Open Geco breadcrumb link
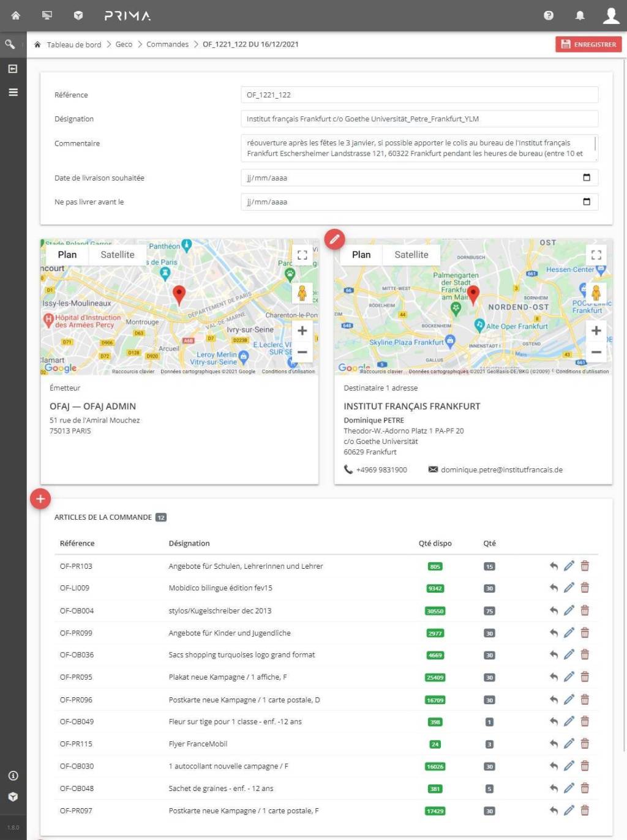This screenshot has height=840, width=627. point(124,44)
